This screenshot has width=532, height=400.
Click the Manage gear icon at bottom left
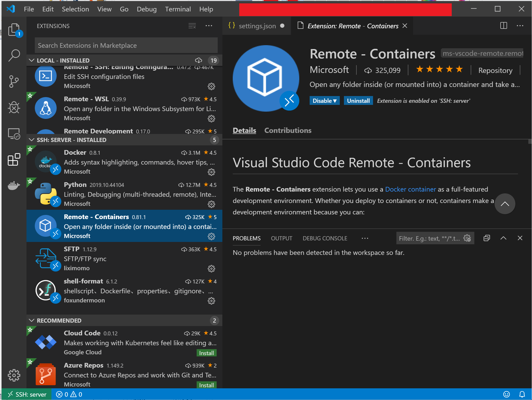[x=14, y=375]
